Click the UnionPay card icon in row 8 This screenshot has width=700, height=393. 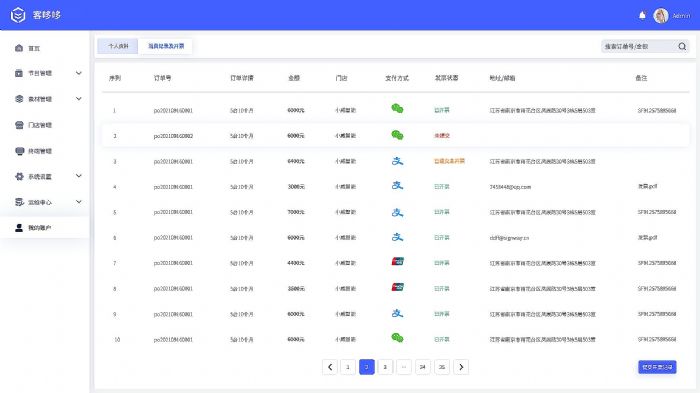(397, 287)
